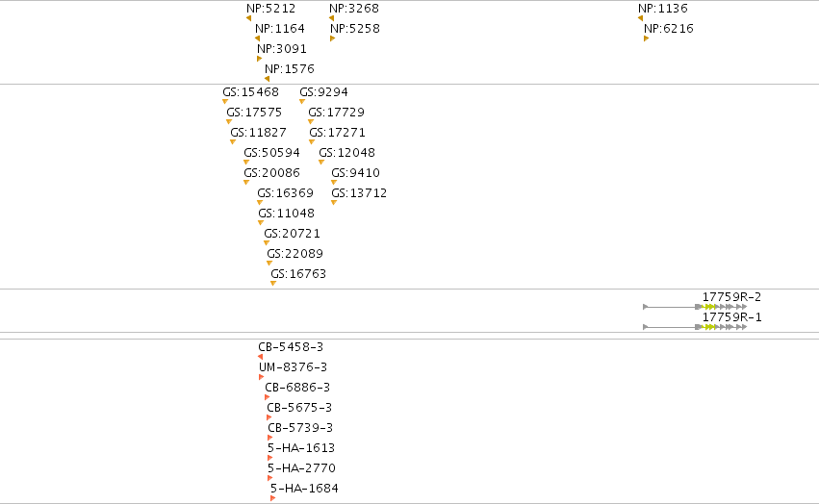This screenshot has height=504, width=819.
Task: Click the arrow glyph under NP:5212
Action: point(248,18)
